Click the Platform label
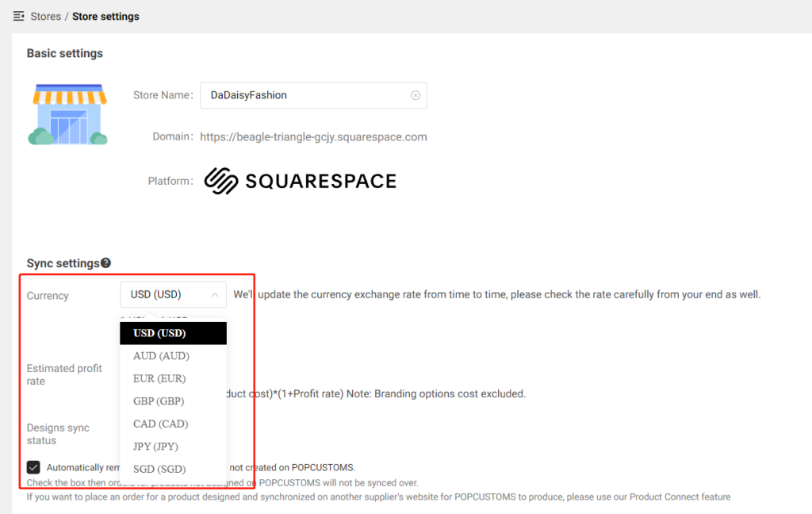Viewport: 812px width, 514px height. pyautogui.click(x=170, y=181)
